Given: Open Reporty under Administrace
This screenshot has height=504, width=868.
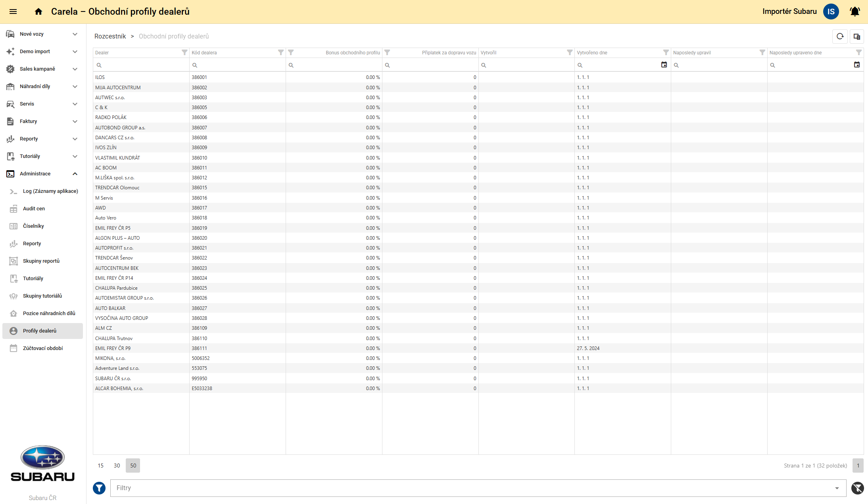Looking at the screenshot, I should tap(42, 244).
